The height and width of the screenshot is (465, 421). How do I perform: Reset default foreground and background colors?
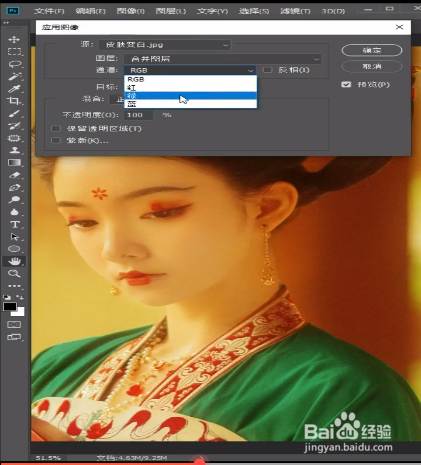point(7,297)
